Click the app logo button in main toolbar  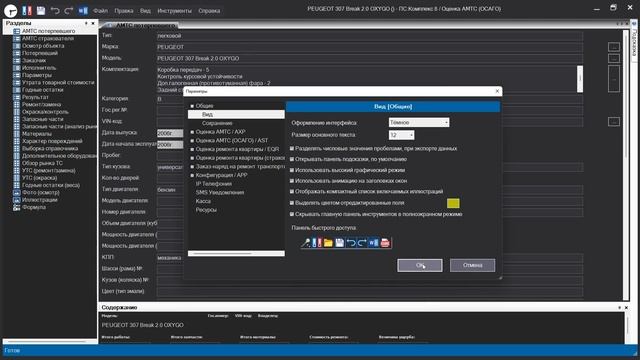click(10, 10)
